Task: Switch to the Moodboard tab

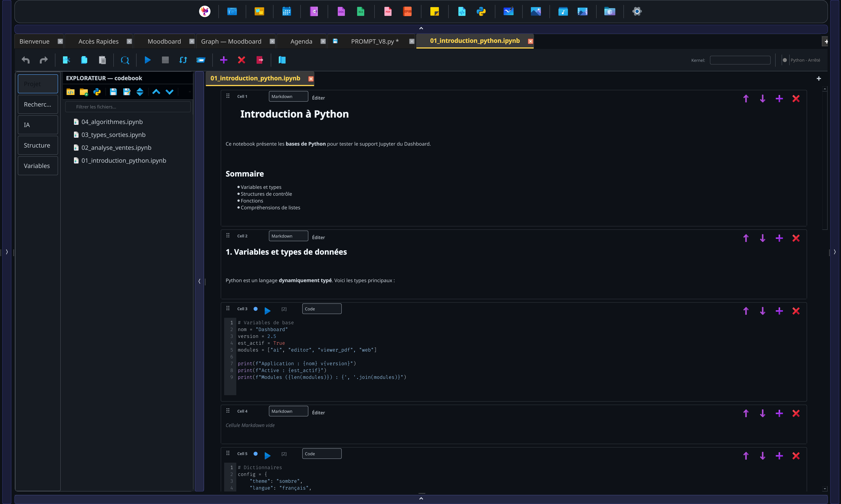Action: 164,42
